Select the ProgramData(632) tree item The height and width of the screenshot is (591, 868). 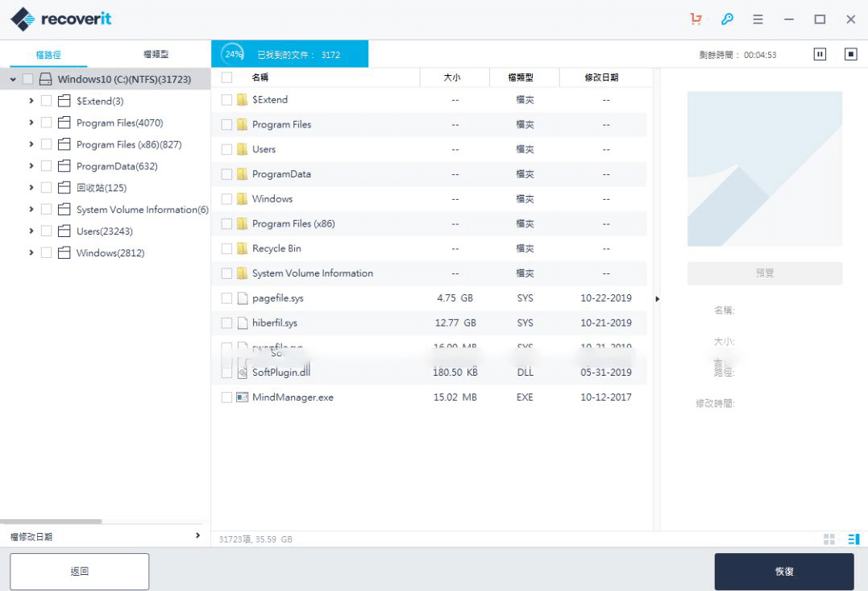[x=117, y=166]
